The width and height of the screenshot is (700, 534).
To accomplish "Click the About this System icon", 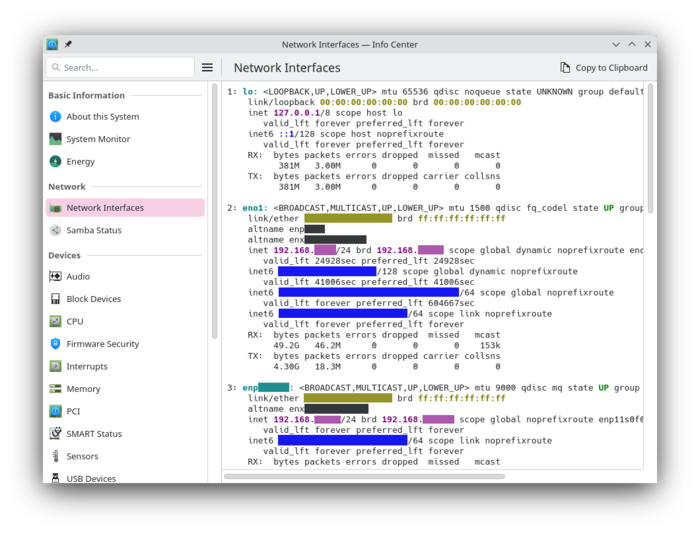I will point(56,116).
